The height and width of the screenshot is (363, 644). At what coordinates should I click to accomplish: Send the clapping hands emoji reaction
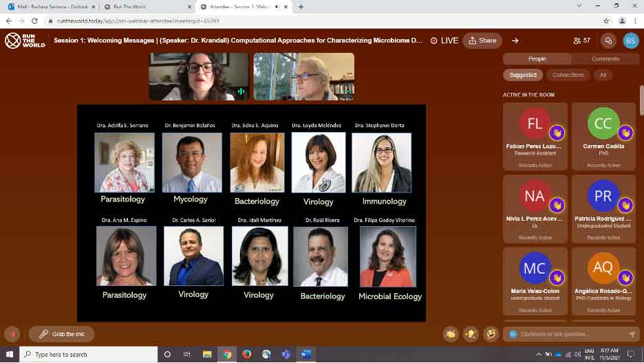click(x=451, y=334)
